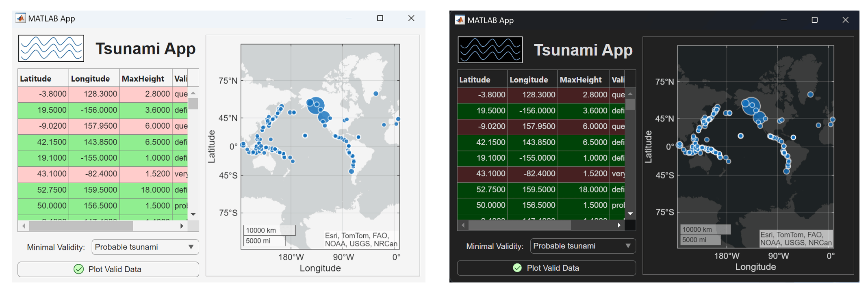The width and height of the screenshot is (868, 291).
Task: Click the table's scroll down arrow in the light app
Action: [x=193, y=214]
